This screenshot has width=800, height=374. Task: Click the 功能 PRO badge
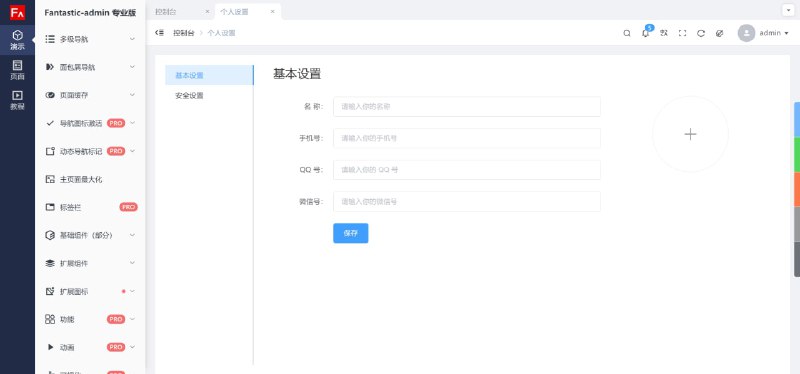pyautogui.click(x=116, y=319)
